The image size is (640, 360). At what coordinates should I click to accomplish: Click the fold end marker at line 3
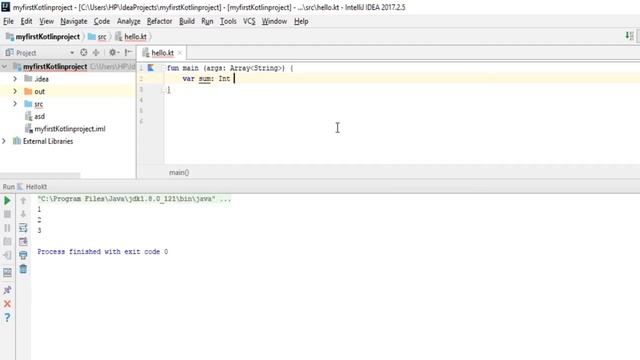tap(163, 90)
